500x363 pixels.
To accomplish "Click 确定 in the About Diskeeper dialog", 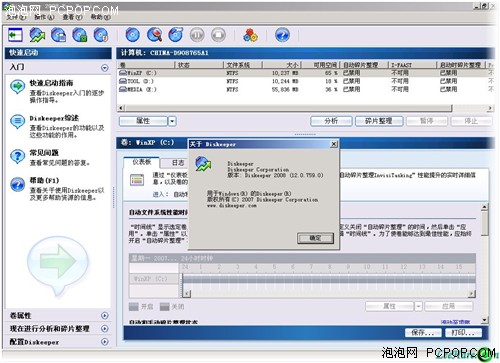I will (315, 238).
